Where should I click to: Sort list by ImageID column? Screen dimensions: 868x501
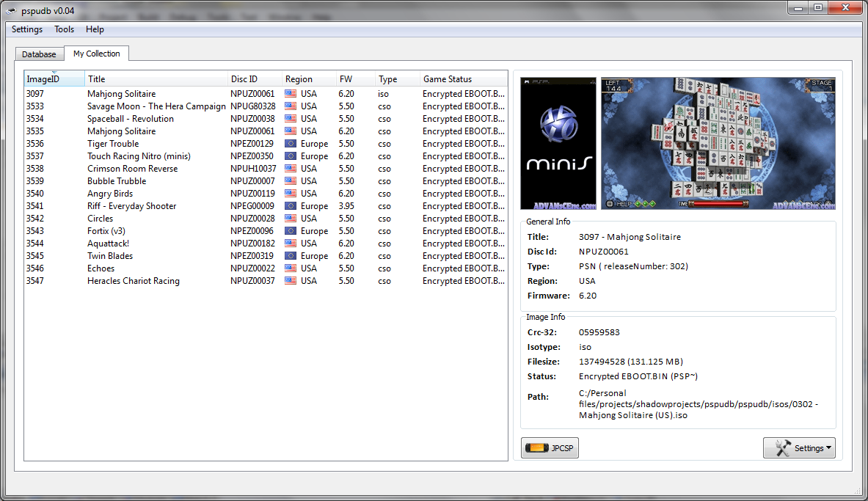pos(54,78)
